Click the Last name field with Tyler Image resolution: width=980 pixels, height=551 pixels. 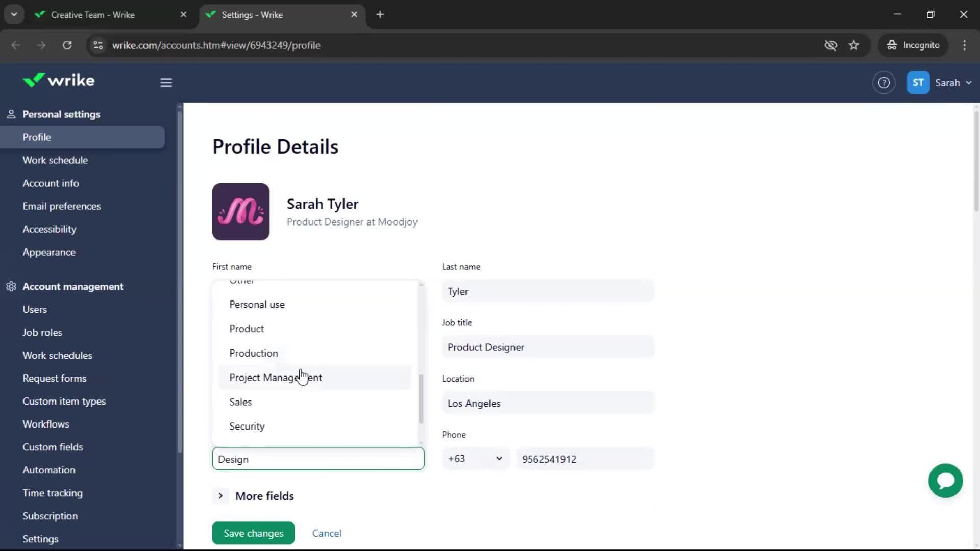548,291
